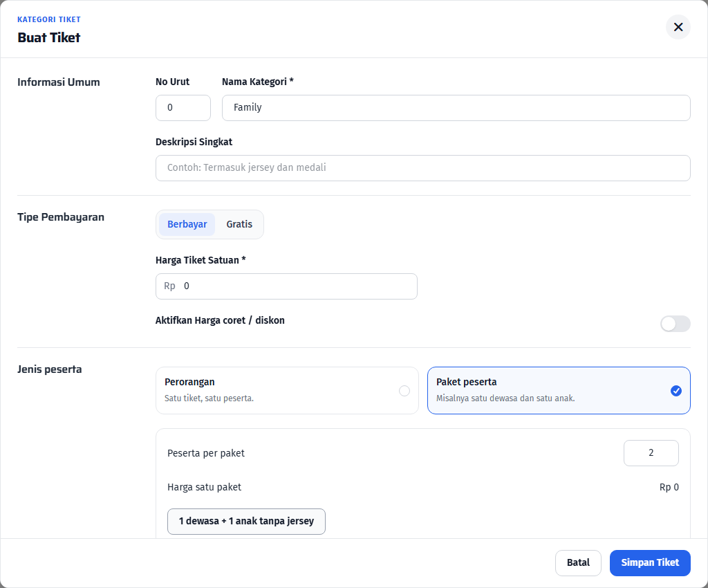Click the Harga Tiket Satuan price field

click(286, 286)
